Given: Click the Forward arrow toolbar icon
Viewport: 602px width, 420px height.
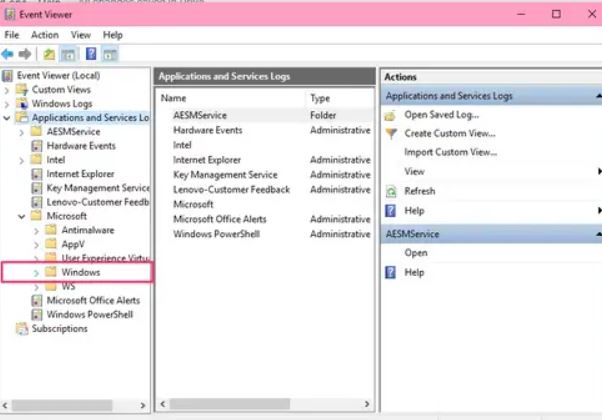Looking at the screenshot, I should coord(25,54).
